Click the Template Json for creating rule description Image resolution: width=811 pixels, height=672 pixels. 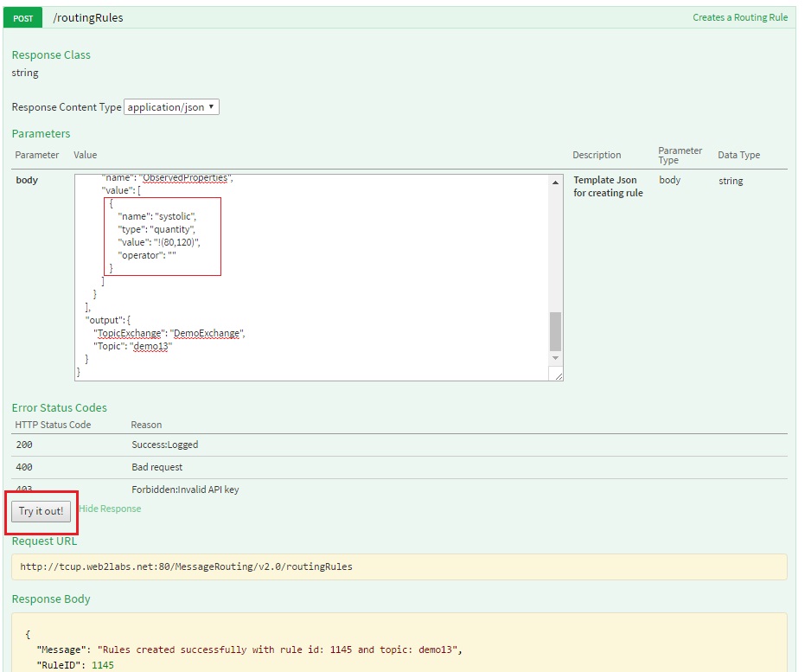tap(609, 186)
